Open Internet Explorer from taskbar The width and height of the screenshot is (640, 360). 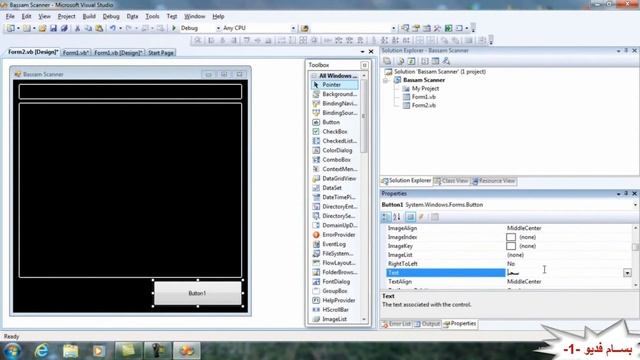tap(42, 351)
